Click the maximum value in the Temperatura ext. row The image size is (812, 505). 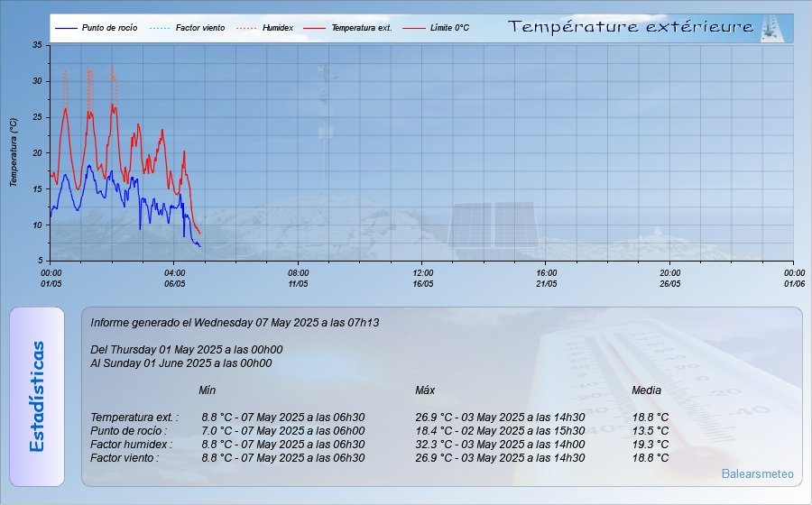click(500, 417)
